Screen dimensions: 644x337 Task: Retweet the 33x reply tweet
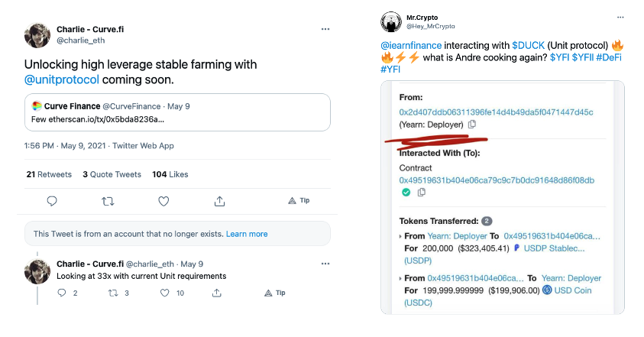(116, 293)
